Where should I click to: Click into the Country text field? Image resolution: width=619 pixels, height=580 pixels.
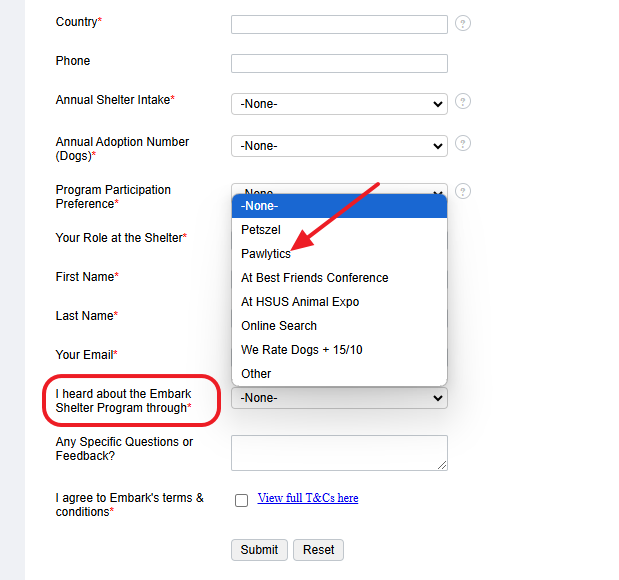point(339,24)
